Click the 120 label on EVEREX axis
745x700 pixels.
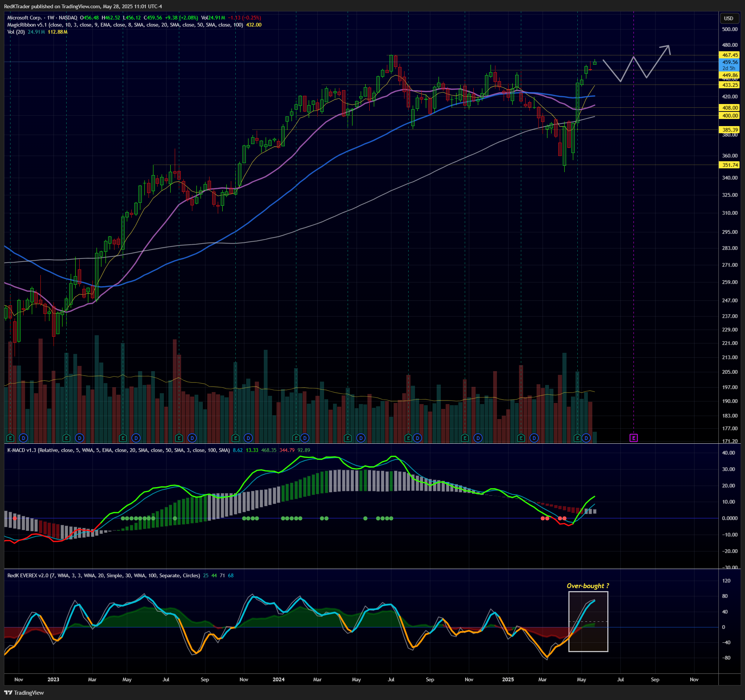click(x=726, y=581)
